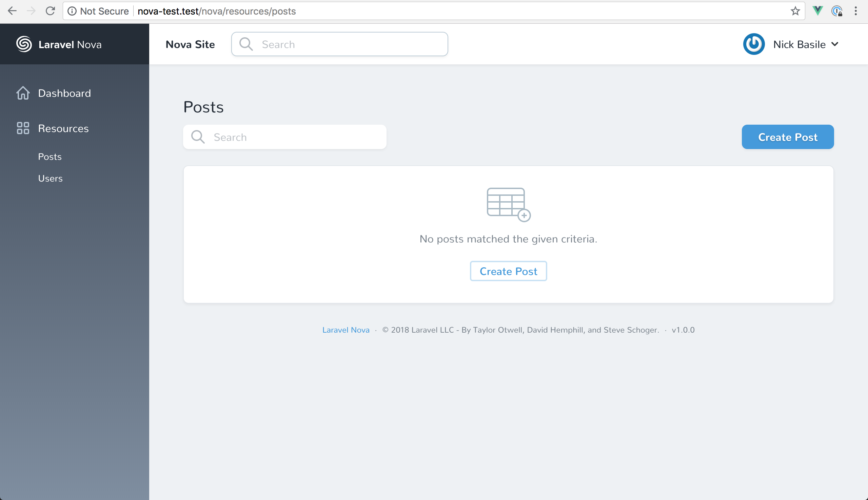
Task: Click the Nova Site title link
Action: 190,44
